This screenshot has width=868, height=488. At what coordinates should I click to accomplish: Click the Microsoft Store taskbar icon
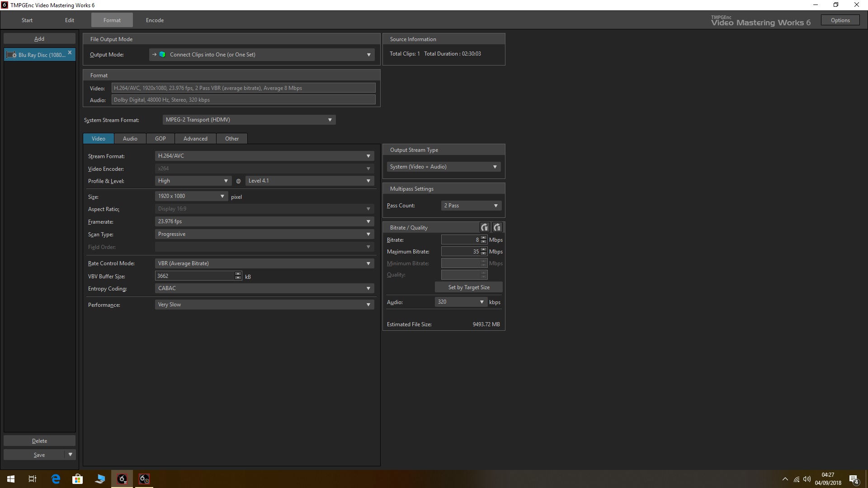(x=78, y=479)
